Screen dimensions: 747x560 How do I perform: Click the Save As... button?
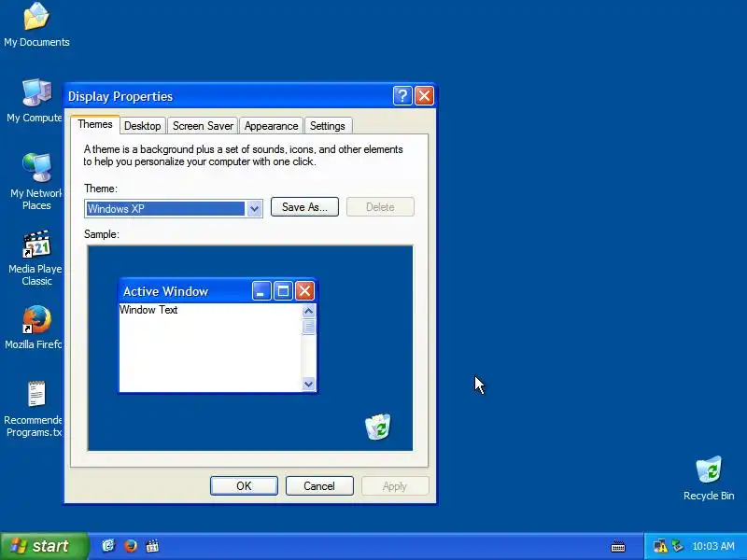coord(304,206)
